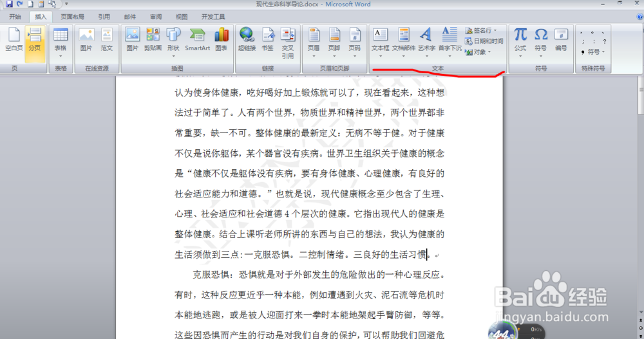Click 图片 in the 在线资源 group
Viewport: 644px width, 339px height.
click(x=86, y=40)
